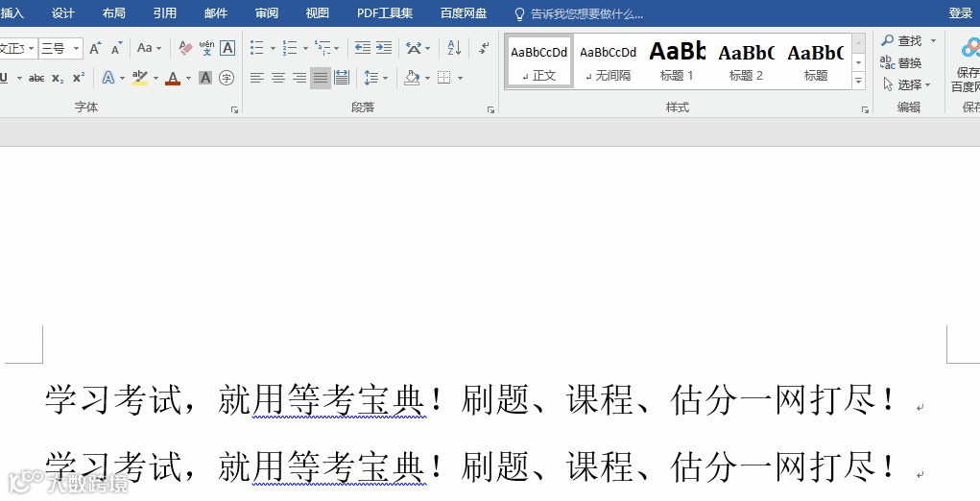Image resolution: width=980 pixels, height=501 pixels.
Task: Open line and paragraph spacing
Action: pos(371,78)
